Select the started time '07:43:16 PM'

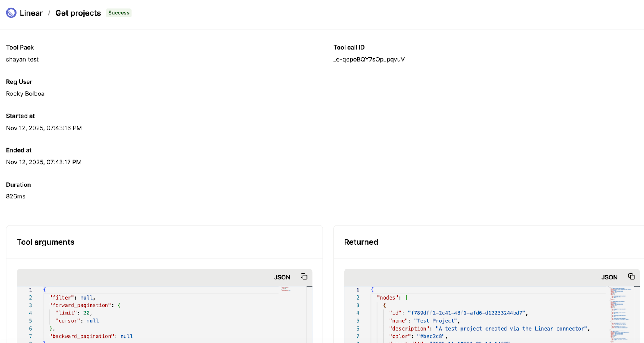pyautogui.click(x=64, y=128)
